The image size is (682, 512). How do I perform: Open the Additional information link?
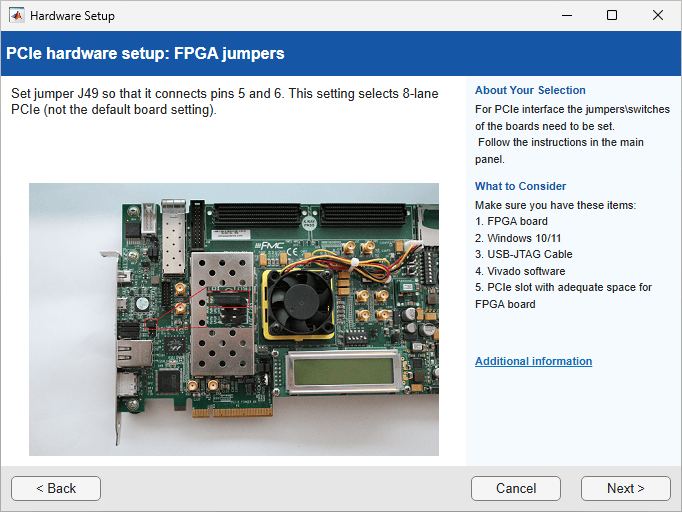[x=533, y=361]
